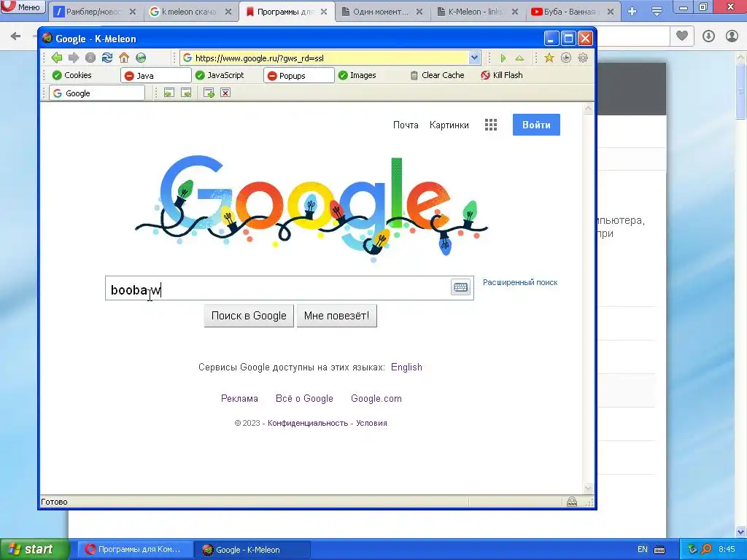747x560 pixels.
Task: Open the Всё о Google link
Action: (x=304, y=399)
